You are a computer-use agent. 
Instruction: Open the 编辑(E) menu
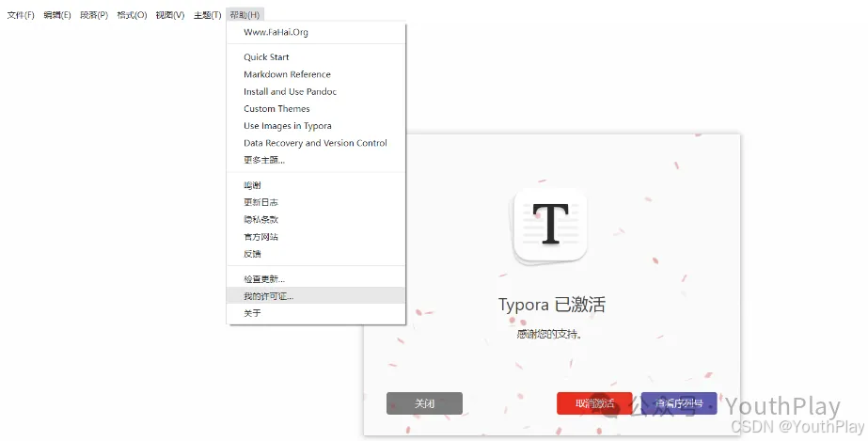(57, 15)
